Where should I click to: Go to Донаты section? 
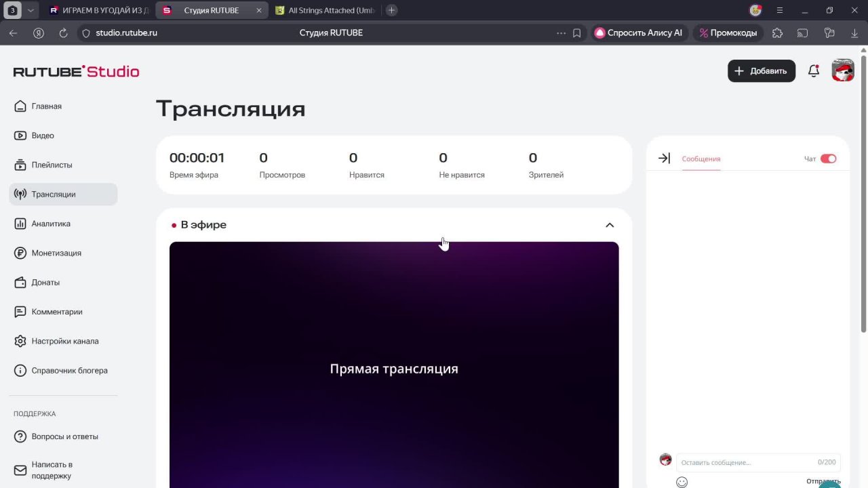click(45, 283)
